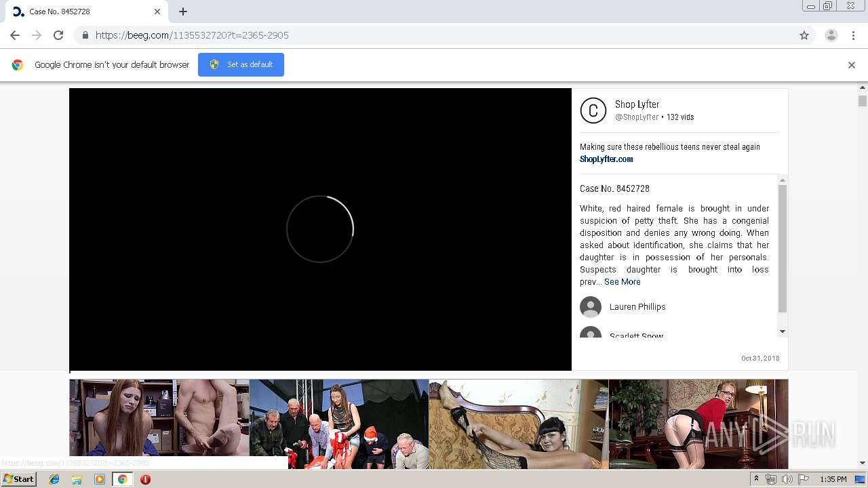Dismiss the default browser infobar
Viewport: 868px width, 488px height.
pyautogui.click(x=852, y=65)
